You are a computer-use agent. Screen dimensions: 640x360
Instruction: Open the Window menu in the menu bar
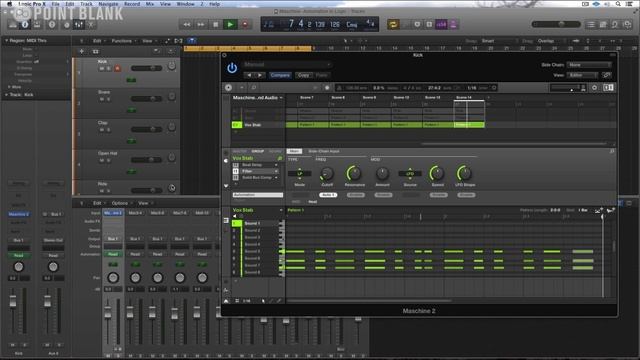coord(185,4)
